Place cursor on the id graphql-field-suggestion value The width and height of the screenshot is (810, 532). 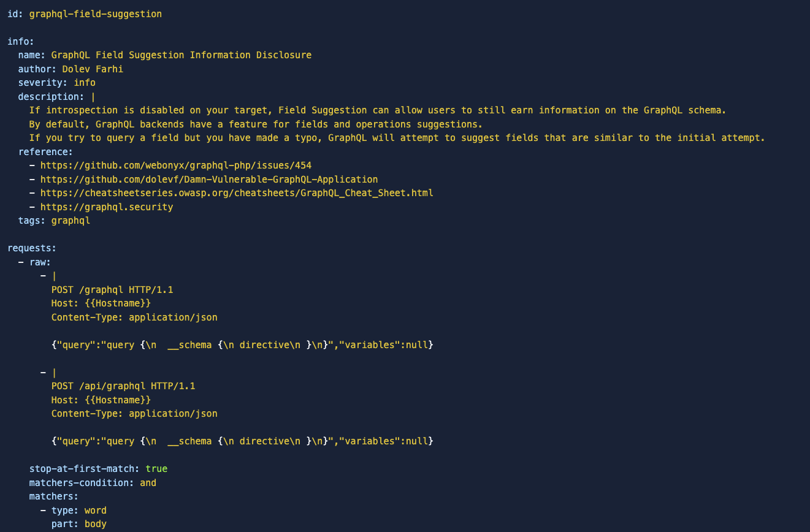point(96,13)
